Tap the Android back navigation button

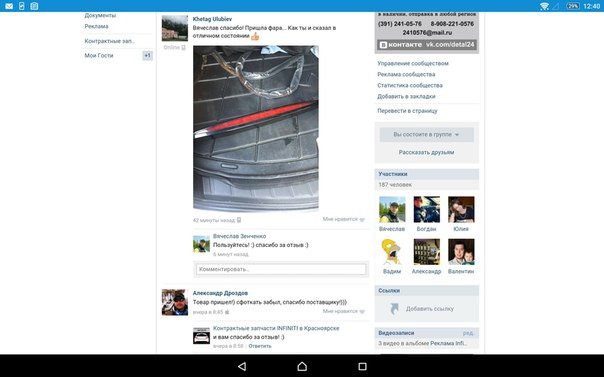(242, 366)
